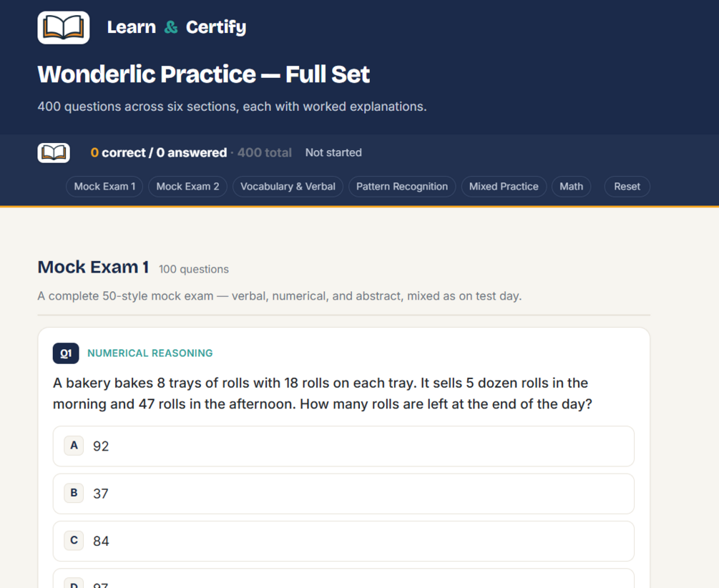Viewport: 719px width, 588px height.
Task: Choose the partially visible option D
Action: tap(343, 579)
